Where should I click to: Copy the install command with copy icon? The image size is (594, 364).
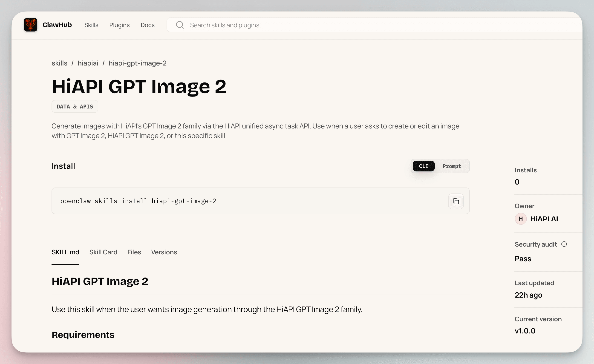tap(456, 201)
